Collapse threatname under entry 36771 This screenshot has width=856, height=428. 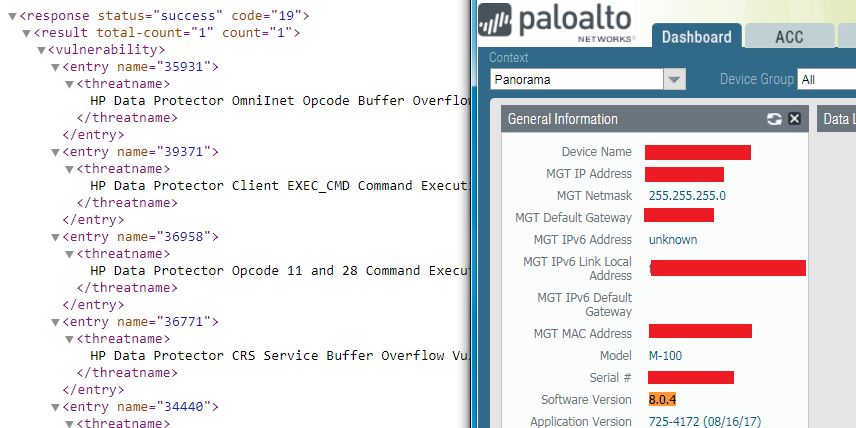click(69, 340)
